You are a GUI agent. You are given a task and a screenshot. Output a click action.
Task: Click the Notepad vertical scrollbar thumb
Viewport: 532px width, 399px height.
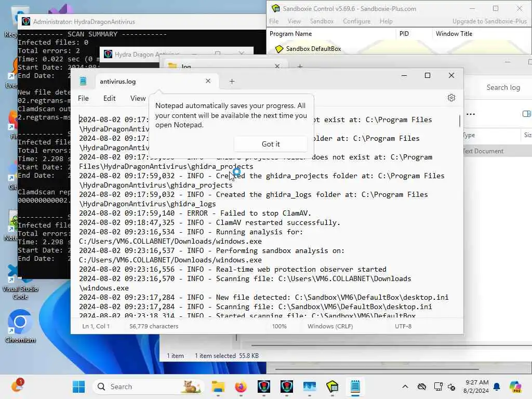460,121
